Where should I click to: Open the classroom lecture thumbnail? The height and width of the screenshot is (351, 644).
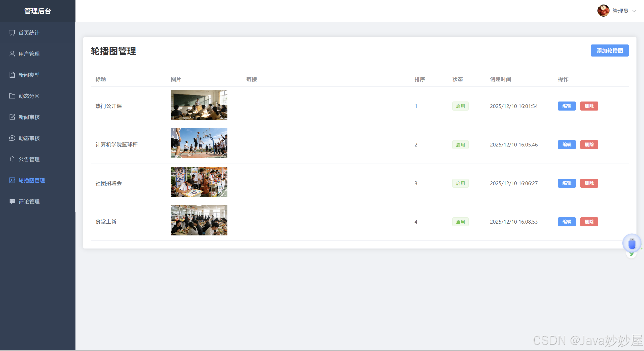point(199,105)
